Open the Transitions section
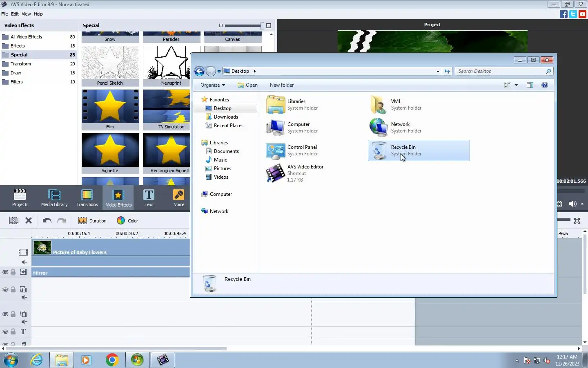 click(x=87, y=198)
